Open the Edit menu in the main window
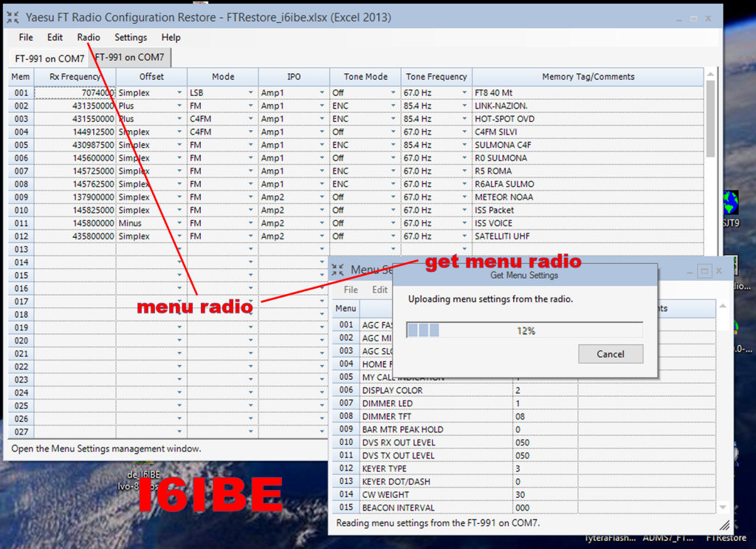 (55, 37)
